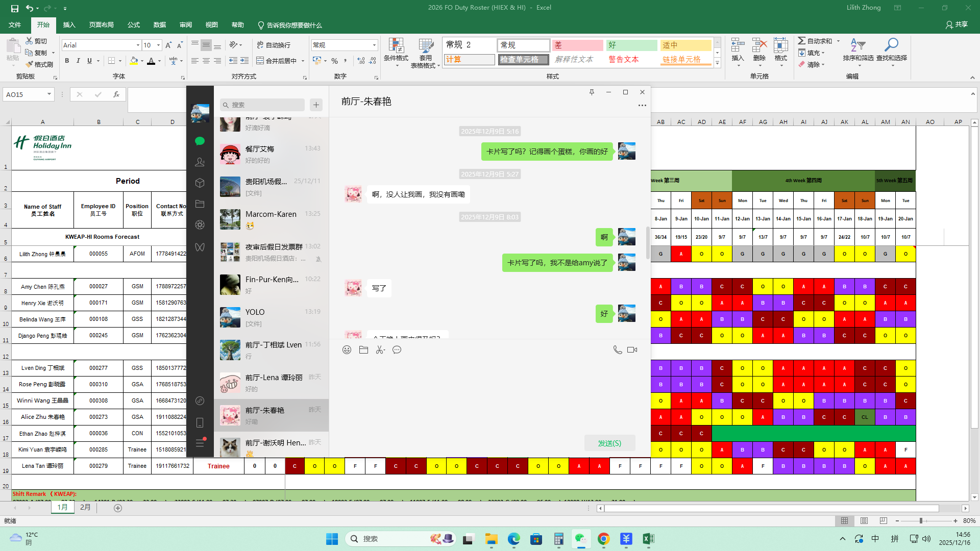Open the Name Box dropdown arrow

click(49, 94)
